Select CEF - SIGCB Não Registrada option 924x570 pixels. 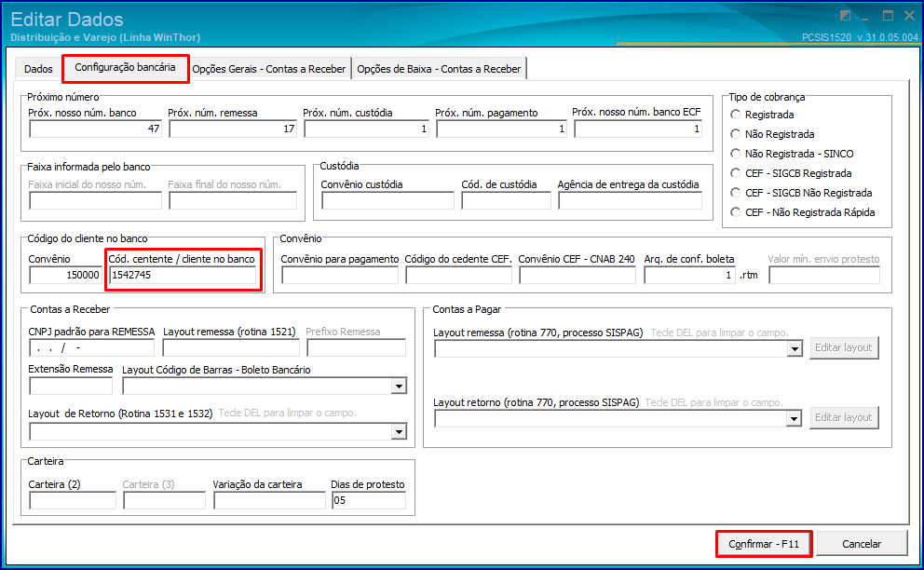pyautogui.click(x=801, y=192)
